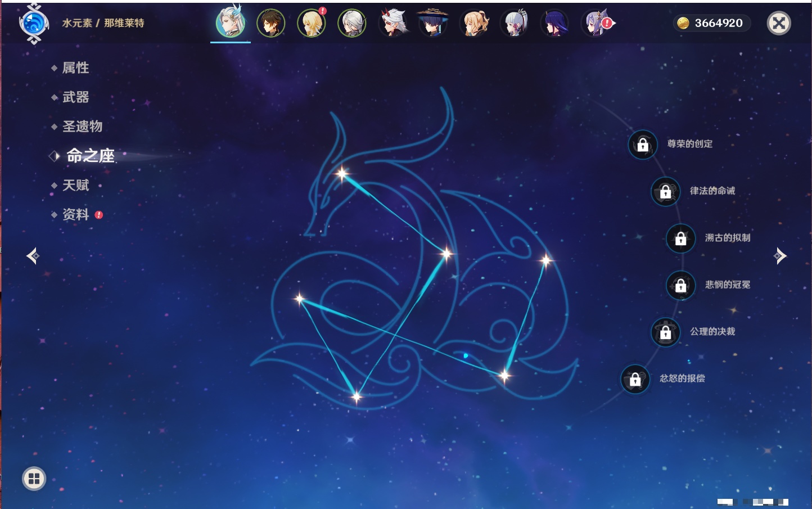Select the blonde ponytail character avatar
This screenshot has width=812, height=509.
coord(473,23)
